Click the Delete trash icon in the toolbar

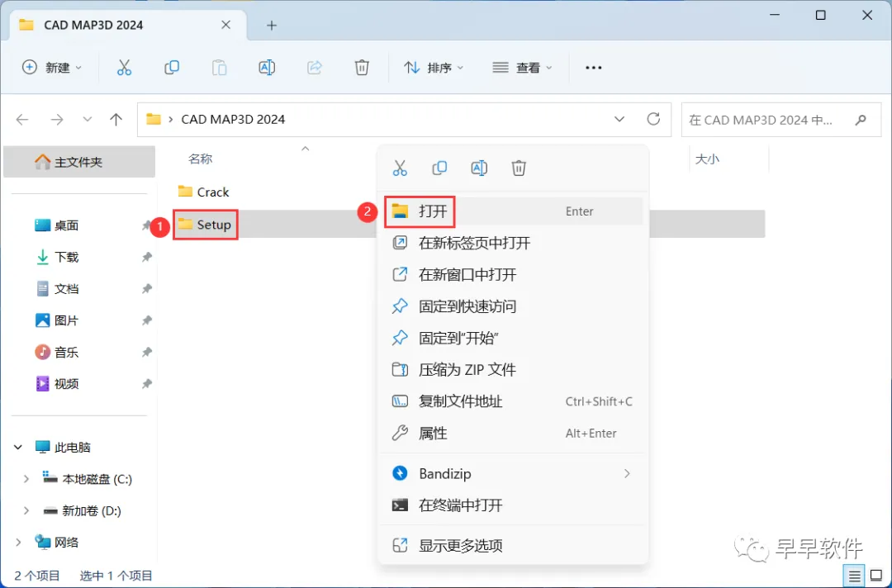362,68
